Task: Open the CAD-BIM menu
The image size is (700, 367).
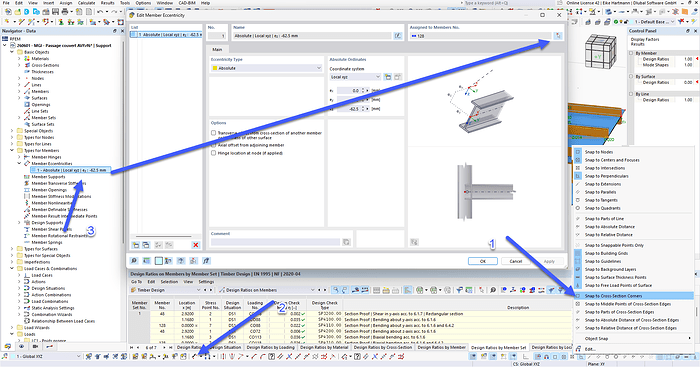Action: [188, 3]
